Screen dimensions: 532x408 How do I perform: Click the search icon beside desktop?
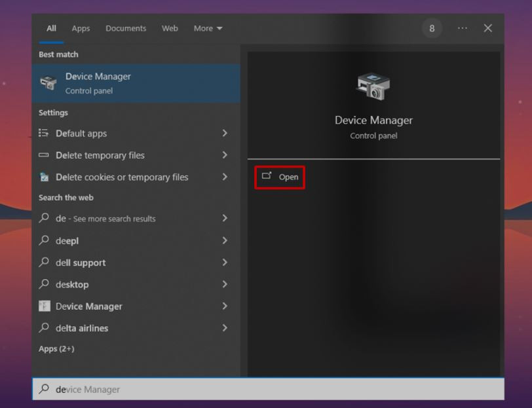click(44, 284)
